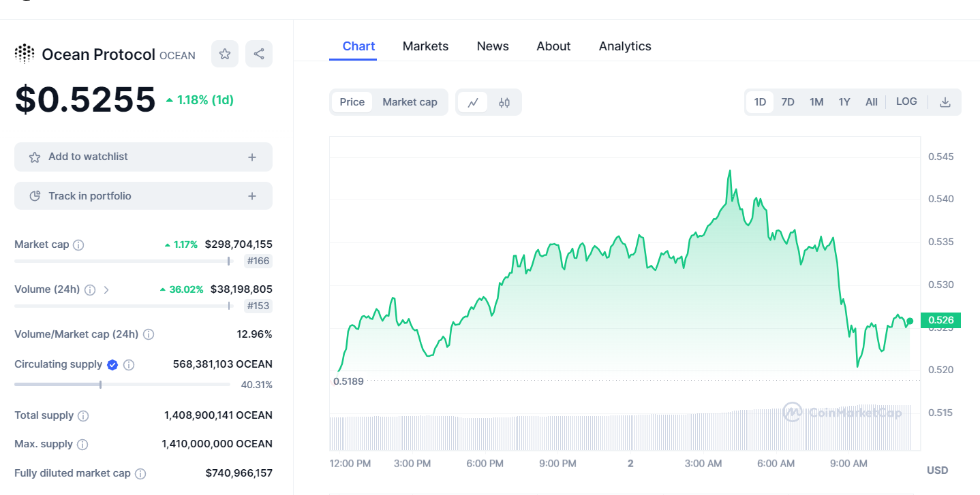Click the 12.96% volume/market cap value
Image resolution: width=980 pixels, height=495 pixels.
(x=254, y=334)
